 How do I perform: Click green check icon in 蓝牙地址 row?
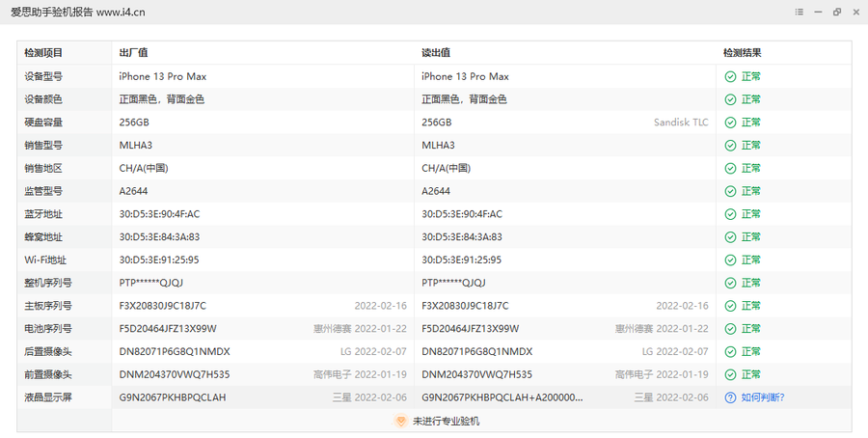(730, 214)
